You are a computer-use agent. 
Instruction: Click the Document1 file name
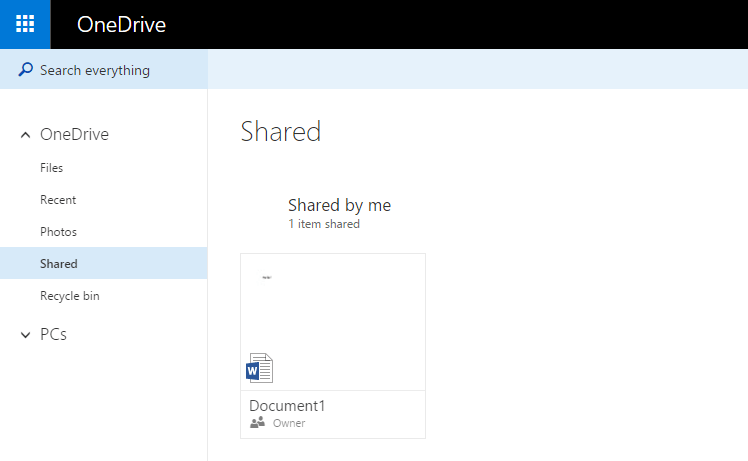pyautogui.click(x=287, y=406)
